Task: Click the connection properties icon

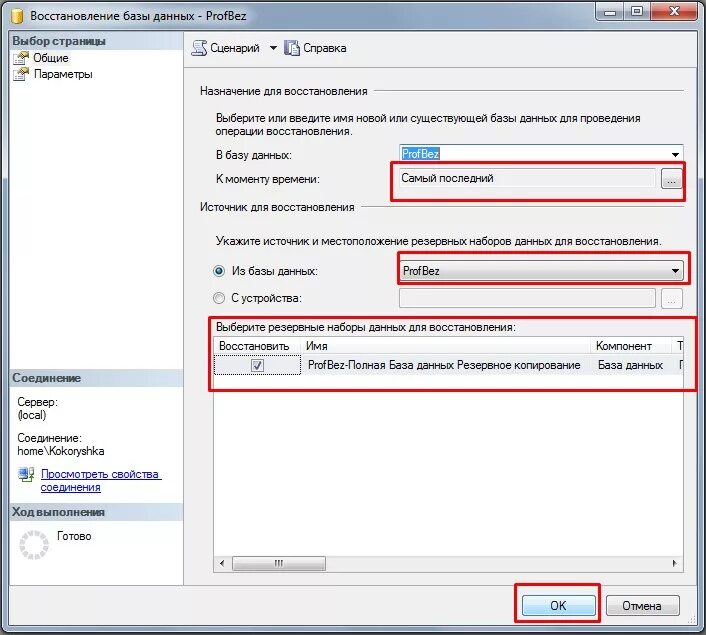Action: [x=26, y=474]
